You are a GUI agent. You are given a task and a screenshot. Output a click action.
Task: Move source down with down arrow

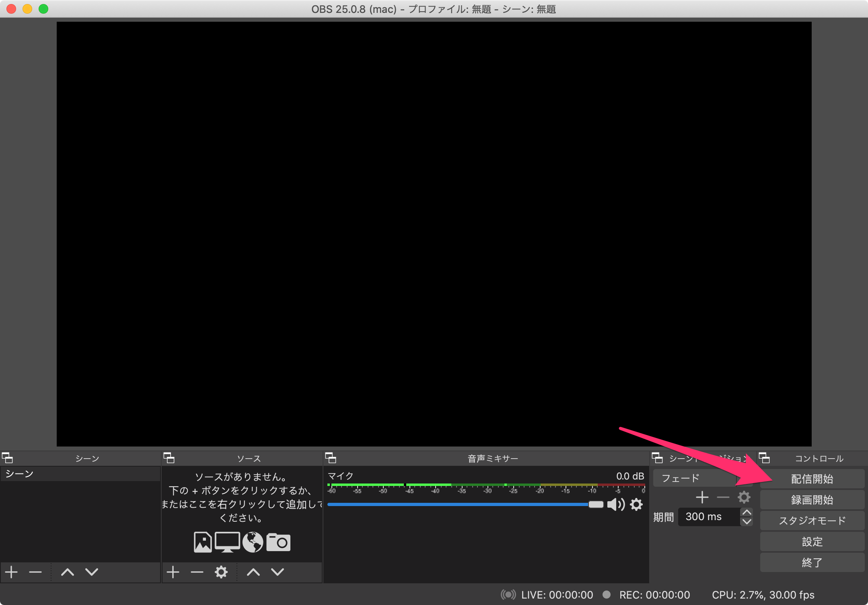coord(278,572)
